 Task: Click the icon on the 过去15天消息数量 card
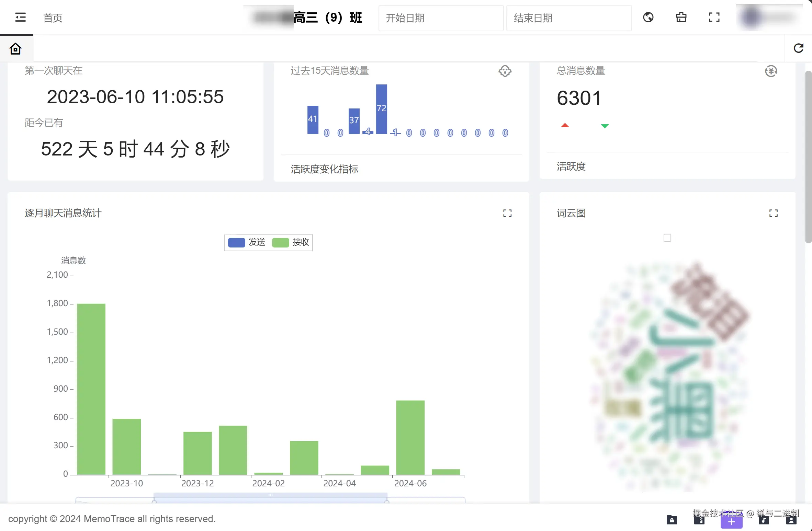pos(505,71)
